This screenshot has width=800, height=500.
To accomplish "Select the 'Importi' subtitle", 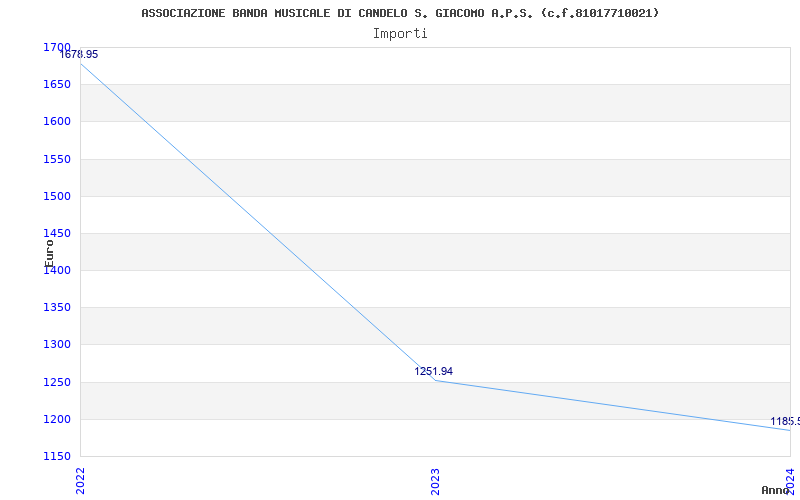I will point(400,34).
